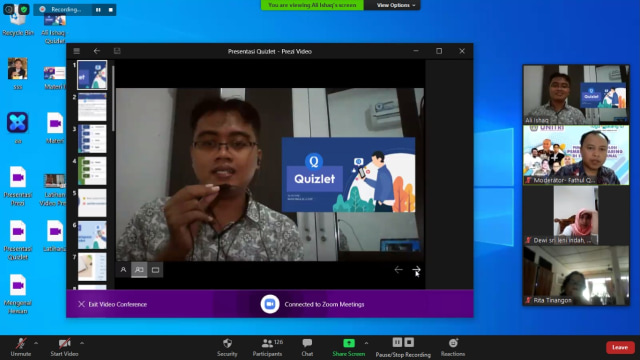Click the red Leave button
640x360 pixels.
point(620,347)
